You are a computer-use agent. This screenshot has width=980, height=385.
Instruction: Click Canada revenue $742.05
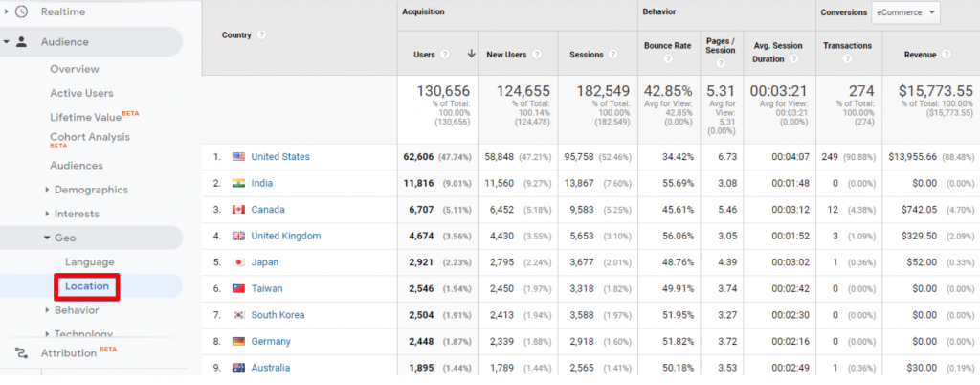pos(920,210)
